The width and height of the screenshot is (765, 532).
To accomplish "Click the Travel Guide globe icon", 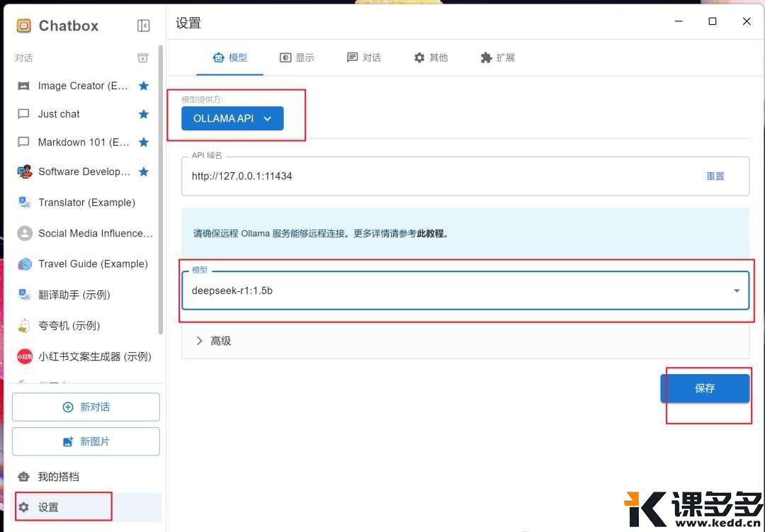I will [x=24, y=264].
